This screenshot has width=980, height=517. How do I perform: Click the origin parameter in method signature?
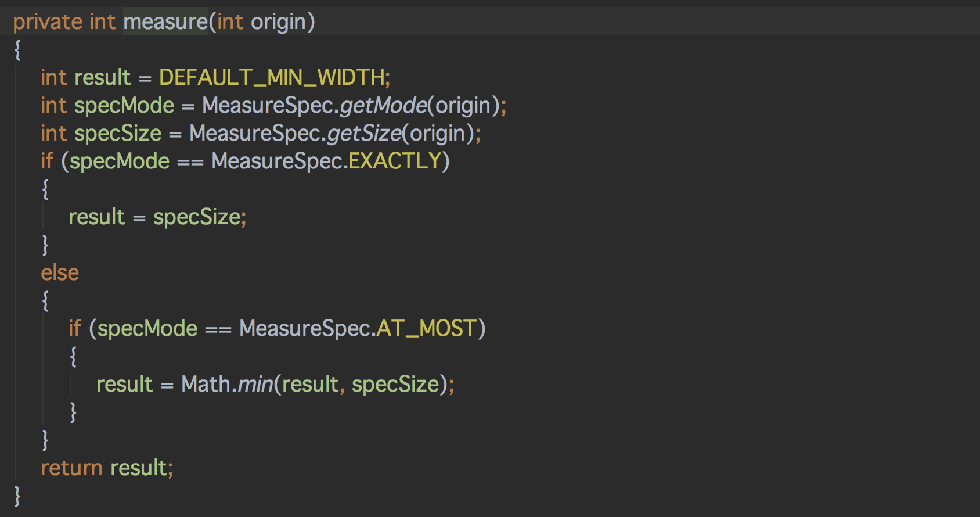(x=278, y=22)
